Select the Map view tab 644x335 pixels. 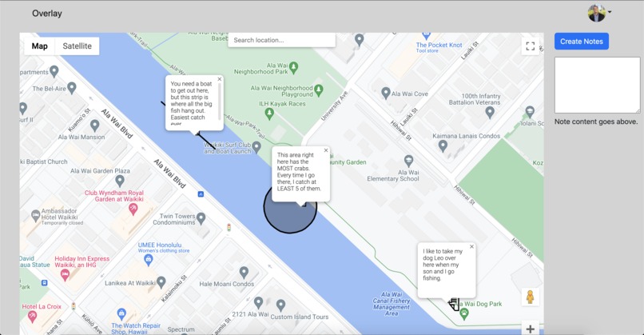click(x=39, y=46)
